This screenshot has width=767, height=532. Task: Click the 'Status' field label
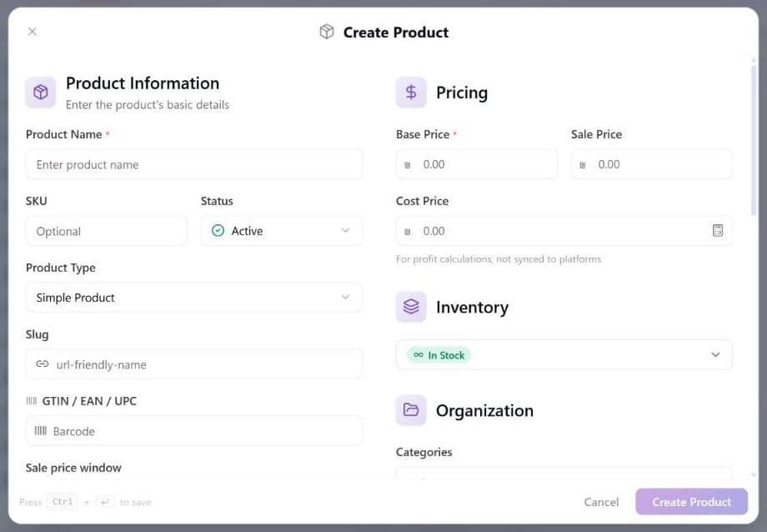[x=217, y=201]
